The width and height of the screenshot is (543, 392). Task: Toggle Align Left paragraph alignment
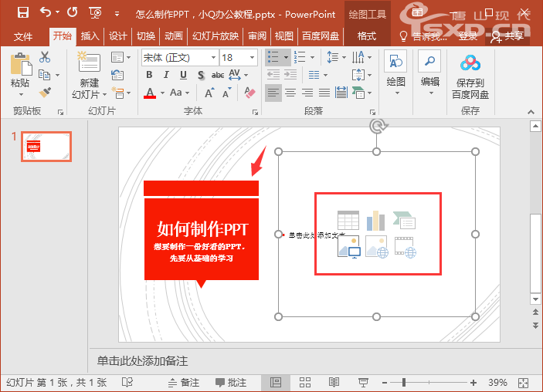click(x=273, y=93)
